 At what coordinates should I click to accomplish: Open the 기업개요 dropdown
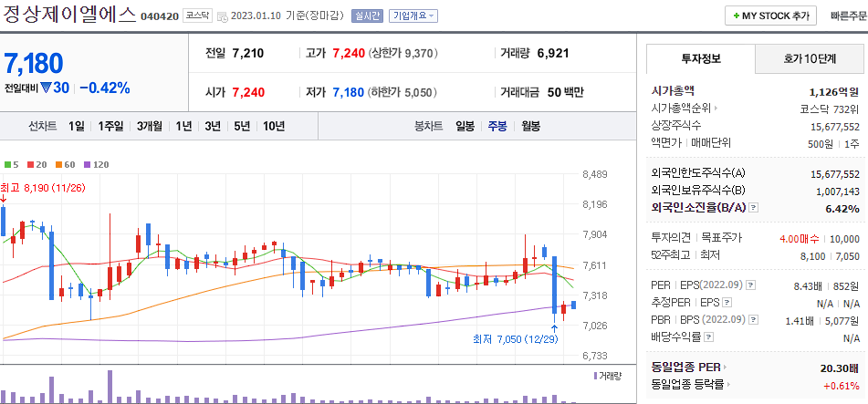click(413, 16)
